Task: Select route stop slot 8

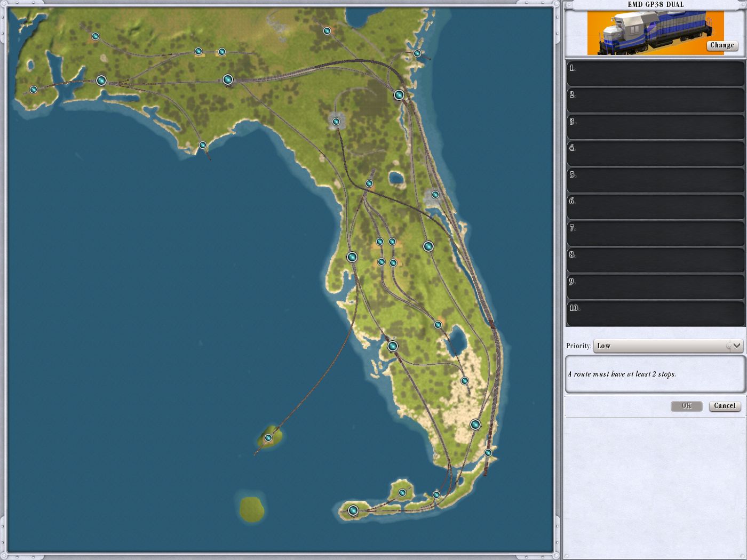Action: (655, 260)
